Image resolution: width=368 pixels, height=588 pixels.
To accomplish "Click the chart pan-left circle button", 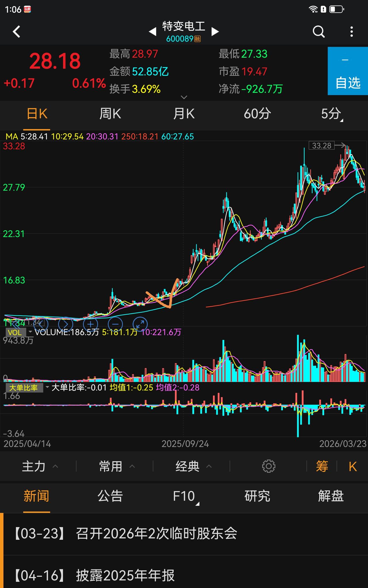I will pos(41,324).
